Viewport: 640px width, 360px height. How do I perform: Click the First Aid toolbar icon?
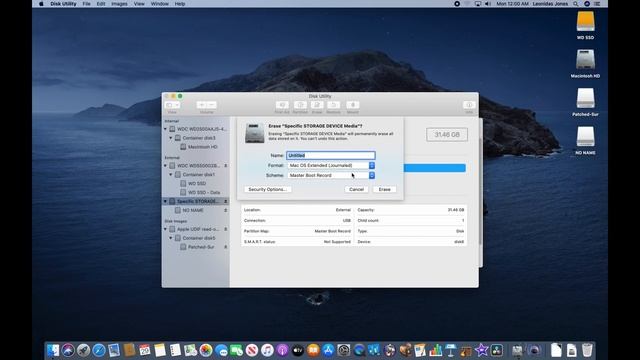pyautogui.click(x=282, y=105)
